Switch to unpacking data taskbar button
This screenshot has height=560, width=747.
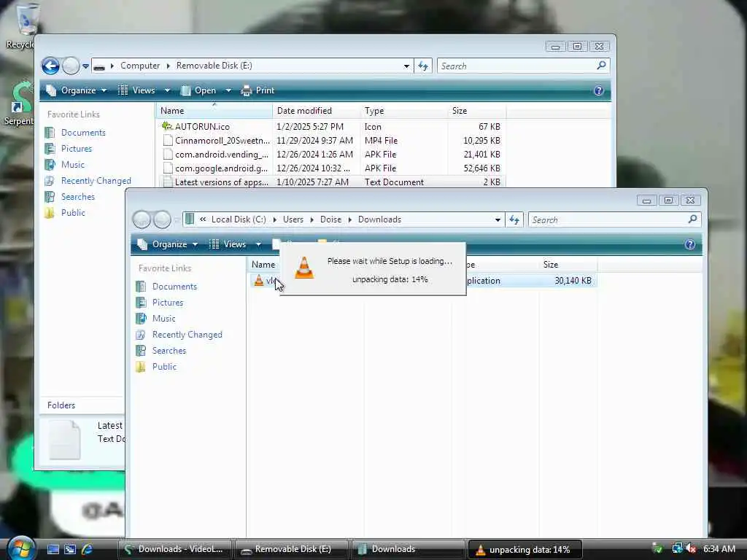pos(525,550)
